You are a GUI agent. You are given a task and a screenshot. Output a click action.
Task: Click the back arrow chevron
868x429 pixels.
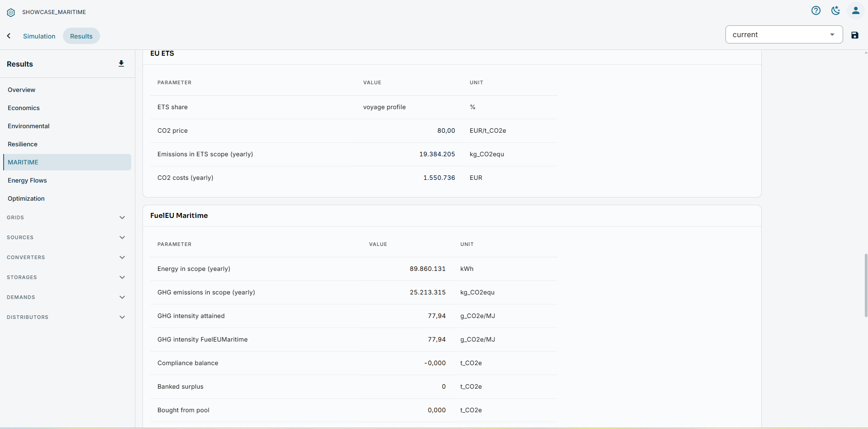click(x=9, y=36)
